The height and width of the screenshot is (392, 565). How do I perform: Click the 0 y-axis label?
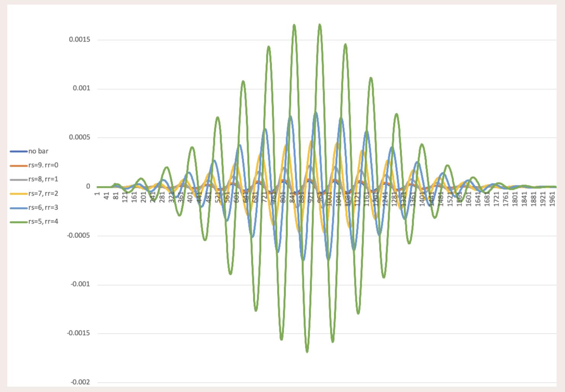(88, 186)
